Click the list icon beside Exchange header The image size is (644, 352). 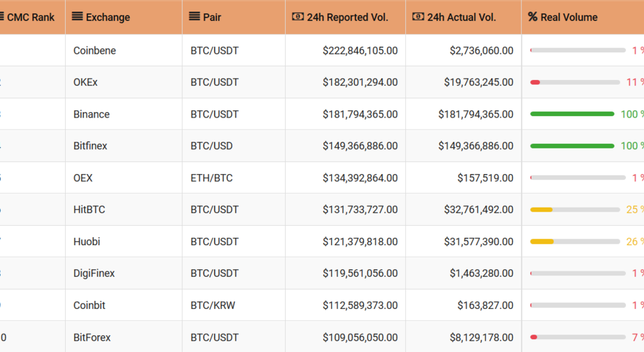pos(77,16)
